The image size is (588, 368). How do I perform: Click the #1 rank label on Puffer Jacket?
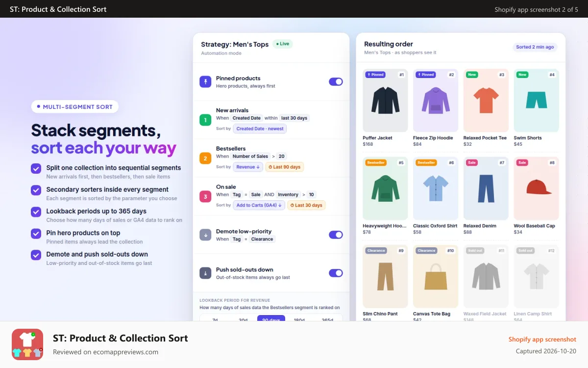pos(401,75)
